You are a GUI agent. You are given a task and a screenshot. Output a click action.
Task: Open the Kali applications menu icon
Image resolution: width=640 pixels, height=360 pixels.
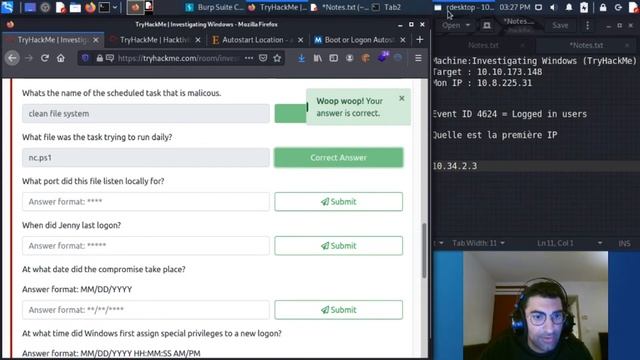[x=7, y=7]
